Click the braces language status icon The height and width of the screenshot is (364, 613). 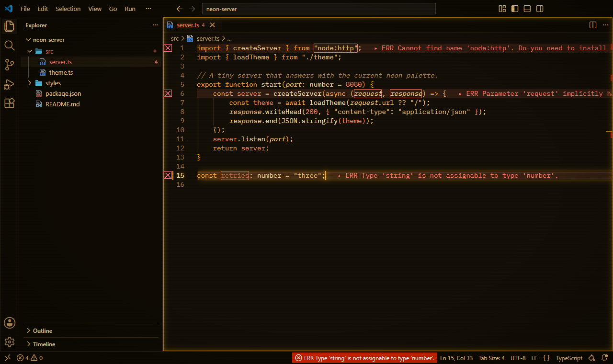546,358
